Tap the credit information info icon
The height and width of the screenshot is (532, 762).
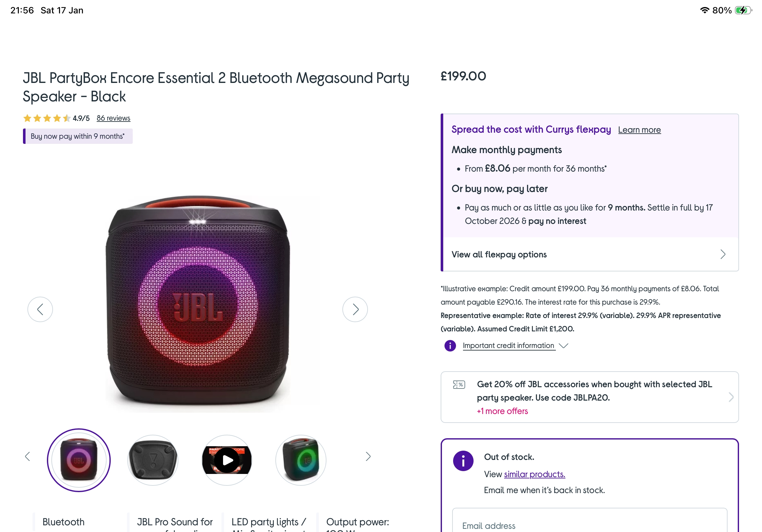(450, 346)
